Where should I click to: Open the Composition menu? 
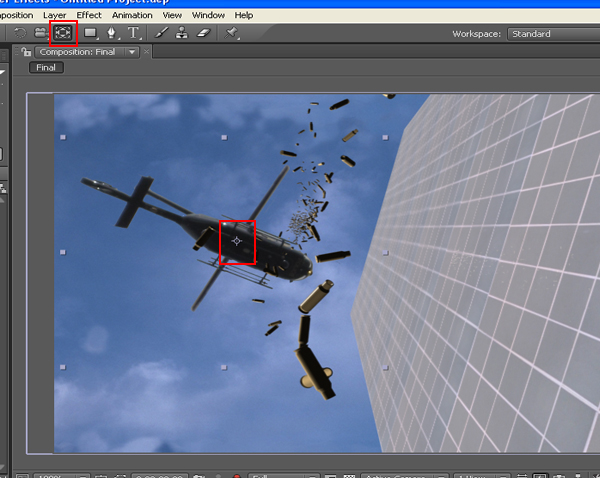tap(16, 15)
